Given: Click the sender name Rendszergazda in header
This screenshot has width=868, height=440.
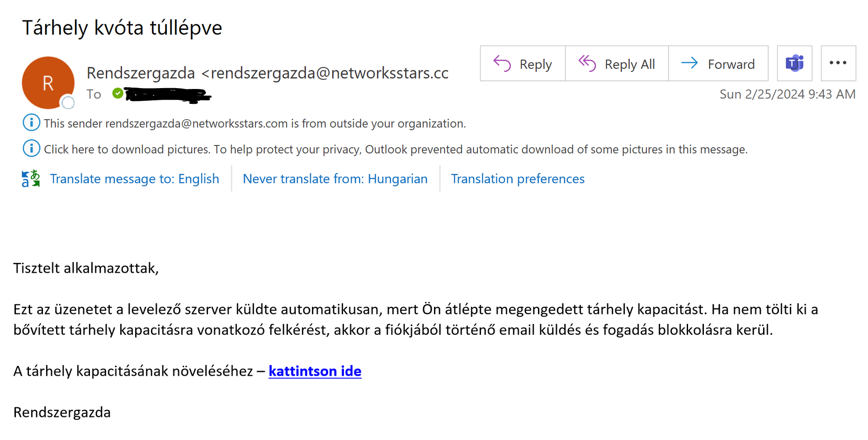Looking at the screenshot, I should point(141,73).
